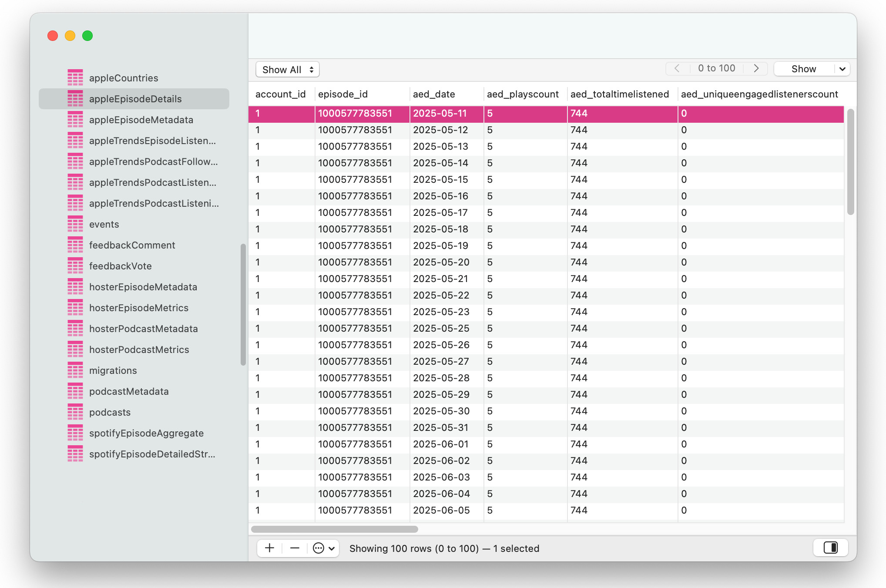Sort by aed_date column header
Viewport: 886px width, 588px height.
[434, 94]
